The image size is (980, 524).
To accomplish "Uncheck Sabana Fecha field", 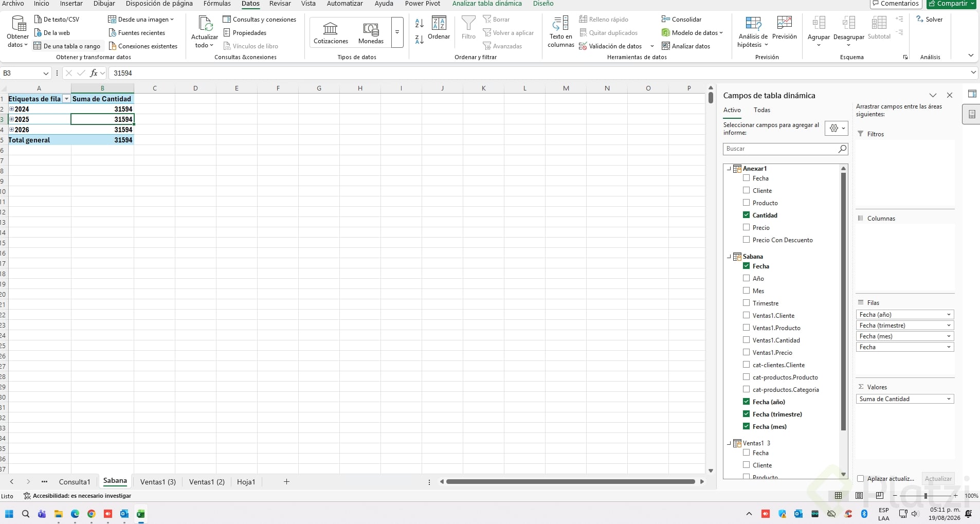I will pyautogui.click(x=746, y=266).
